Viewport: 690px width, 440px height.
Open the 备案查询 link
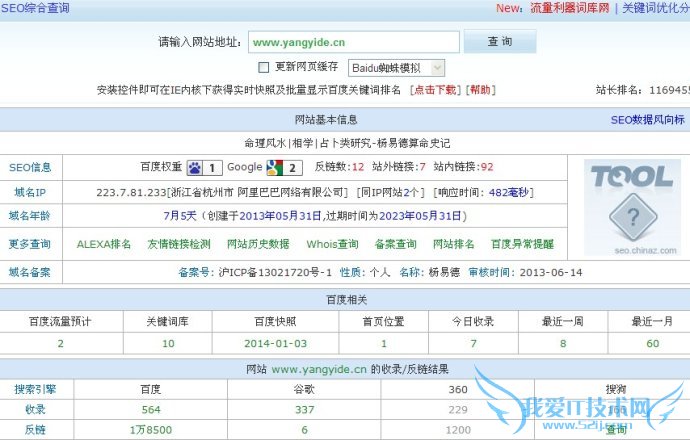click(x=396, y=244)
